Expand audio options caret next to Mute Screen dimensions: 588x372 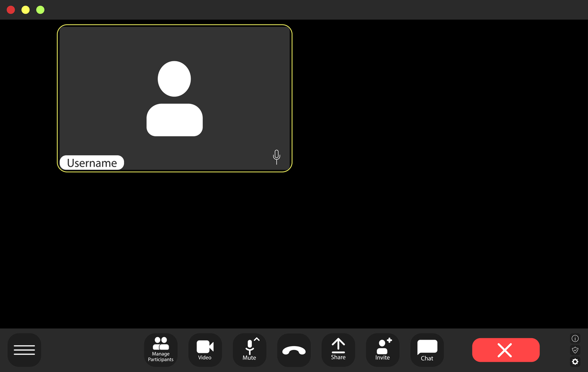pyautogui.click(x=257, y=340)
